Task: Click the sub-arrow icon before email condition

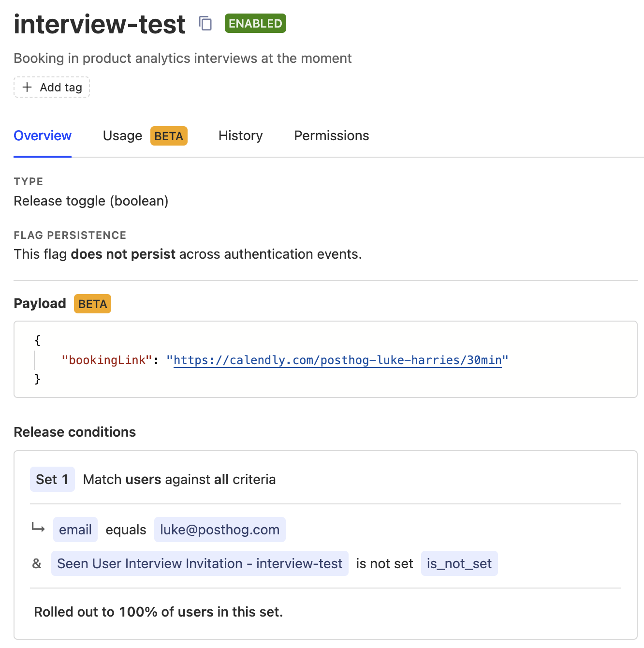Action: click(38, 528)
